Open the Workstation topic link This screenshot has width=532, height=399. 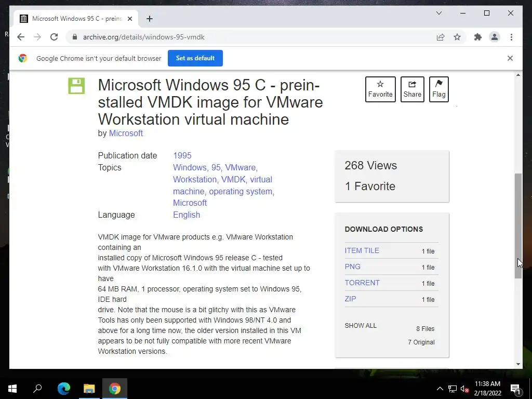(x=195, y=179)
